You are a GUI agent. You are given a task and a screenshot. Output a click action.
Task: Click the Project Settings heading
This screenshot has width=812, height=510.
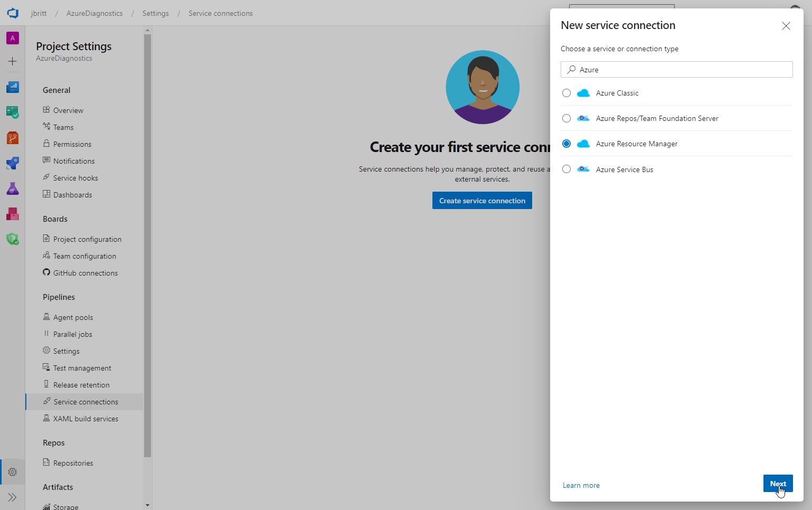click(x=74, y=46)
